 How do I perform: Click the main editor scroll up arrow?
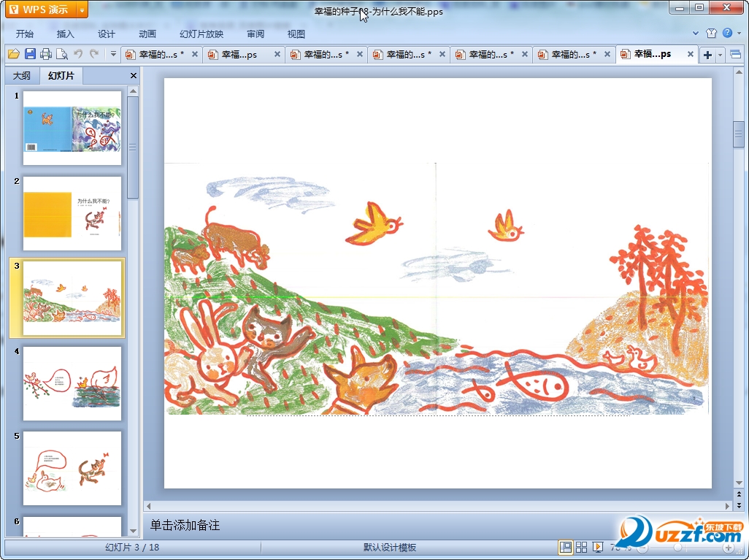point(739,72)
